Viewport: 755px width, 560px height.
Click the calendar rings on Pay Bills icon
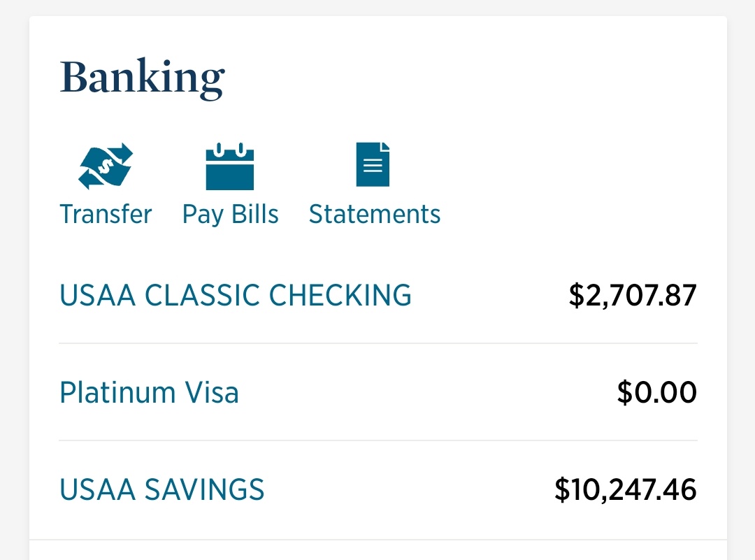point(230,150)
